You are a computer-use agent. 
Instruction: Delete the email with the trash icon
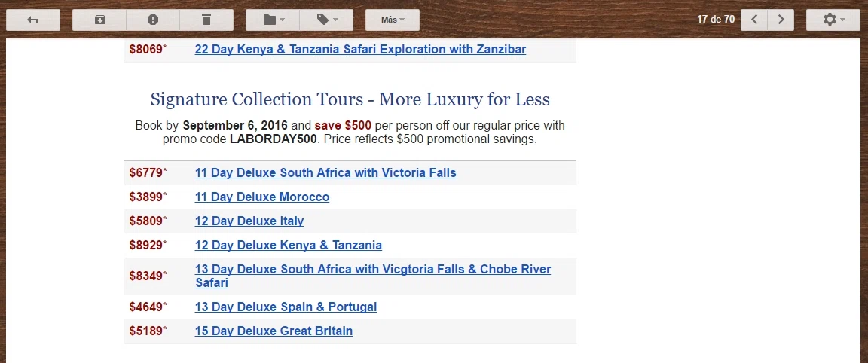pyautogui.click(x=206, y=20)
